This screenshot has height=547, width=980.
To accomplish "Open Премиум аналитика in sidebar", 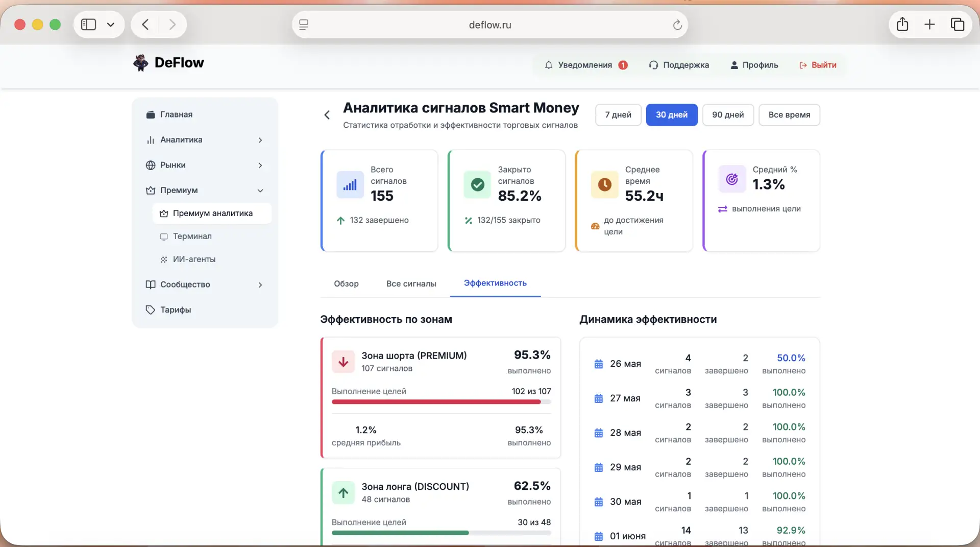I will 212,213.
